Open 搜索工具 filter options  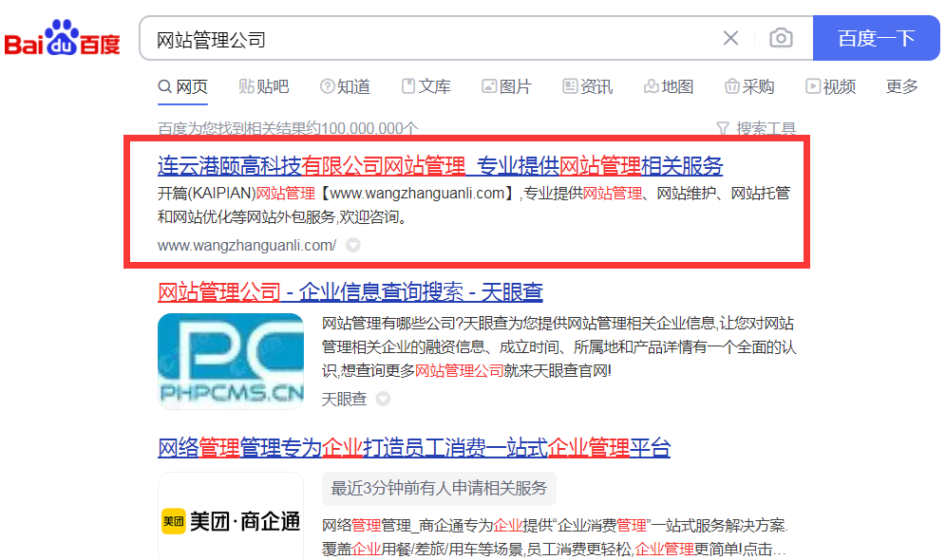(756, 128)
